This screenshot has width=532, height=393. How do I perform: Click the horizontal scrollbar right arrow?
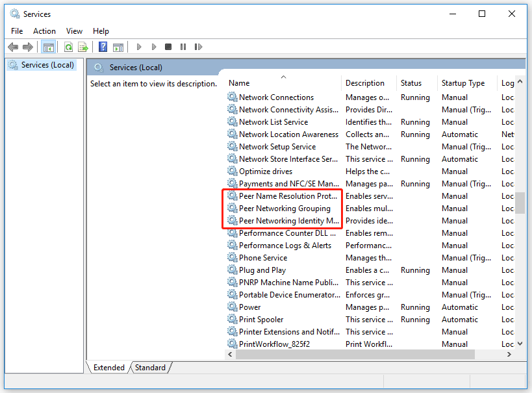click(509, 354)
